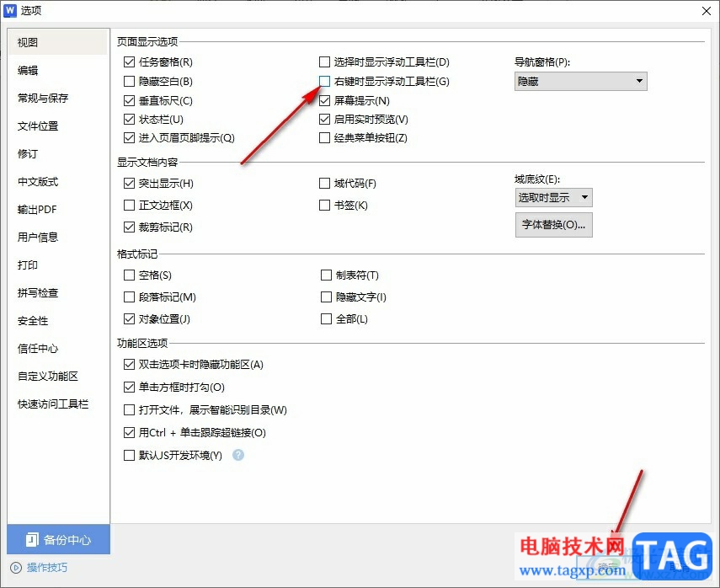Toggle the 裁剪标记(R) checkbox
This screenshot has width=720, height=588.
(x=129, y=227)
